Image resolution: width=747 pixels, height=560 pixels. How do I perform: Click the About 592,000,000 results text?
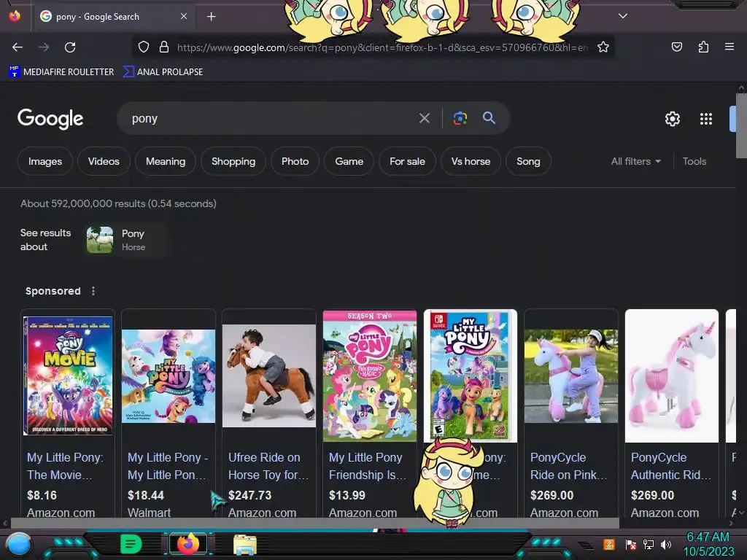[118, 204]
